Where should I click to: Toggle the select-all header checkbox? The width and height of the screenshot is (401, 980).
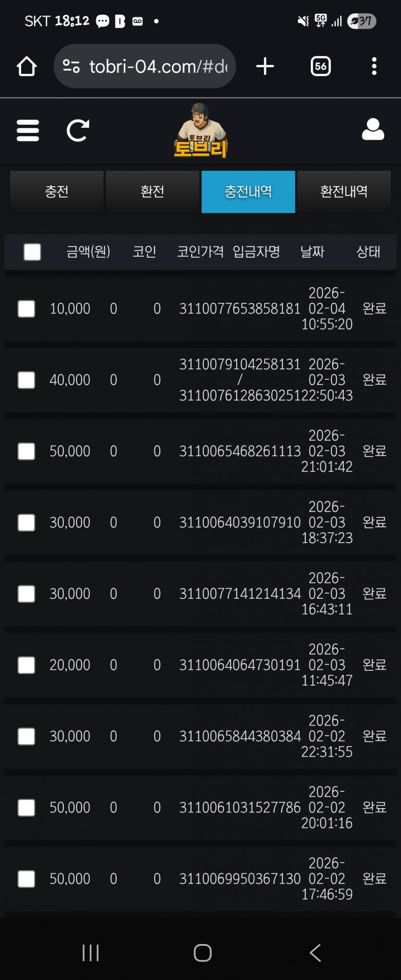tap(32, 252)
